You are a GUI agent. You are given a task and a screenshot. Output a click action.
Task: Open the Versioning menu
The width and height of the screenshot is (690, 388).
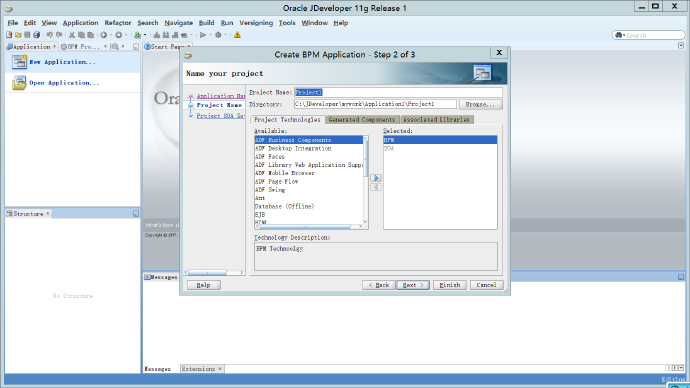coord(256,22)
